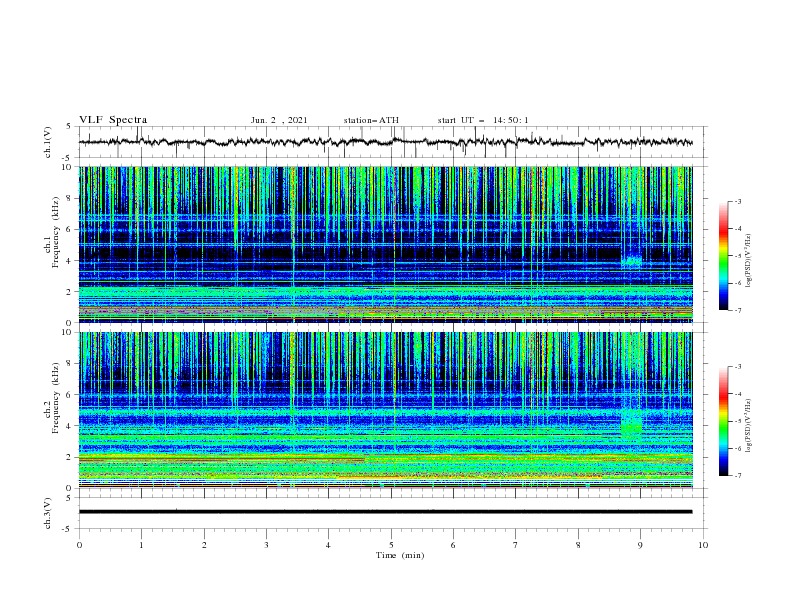
Task: Click the burst near minute 9 in ch.2 spectrogram
Action: [x=631, y=423]
